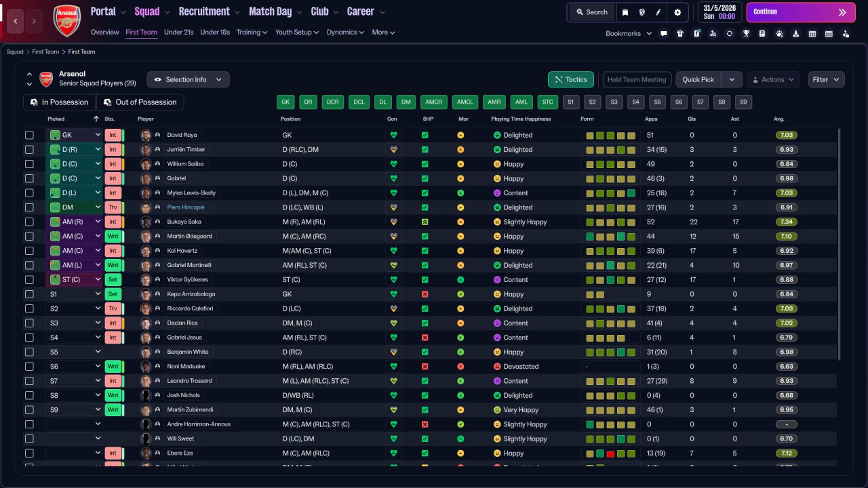Expand the Selection Info dropdown
Image resolution: width=868 pixels, height=488 pixels.
(188, 79)
